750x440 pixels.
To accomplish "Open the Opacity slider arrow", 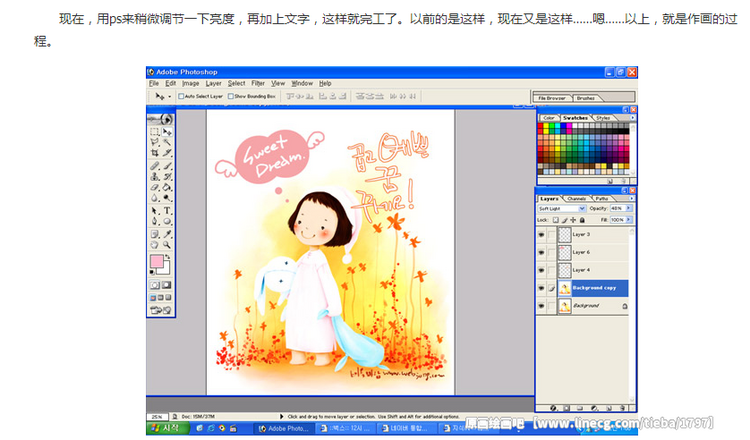I will click(629, 208).
